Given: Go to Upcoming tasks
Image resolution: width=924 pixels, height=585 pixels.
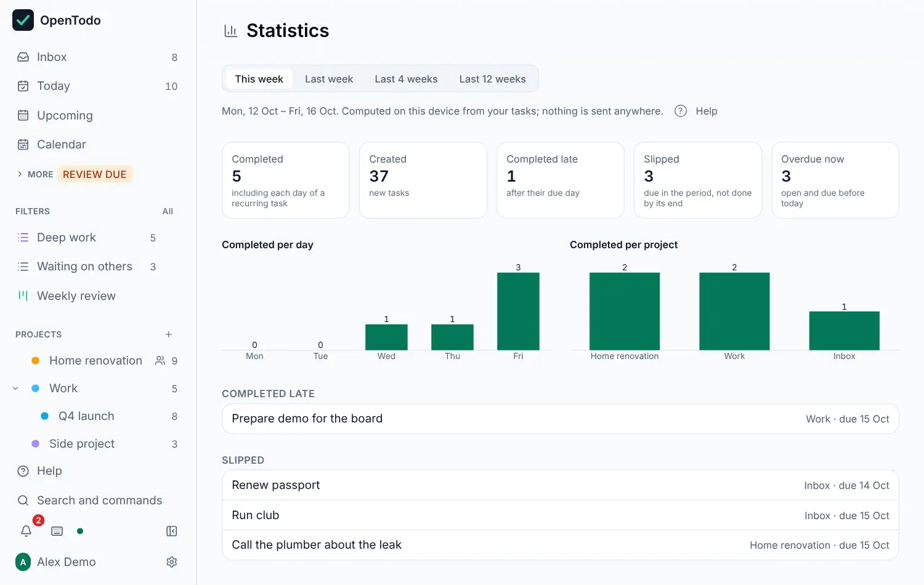Looking at the screenshot, I should click(x=98, y=115).
